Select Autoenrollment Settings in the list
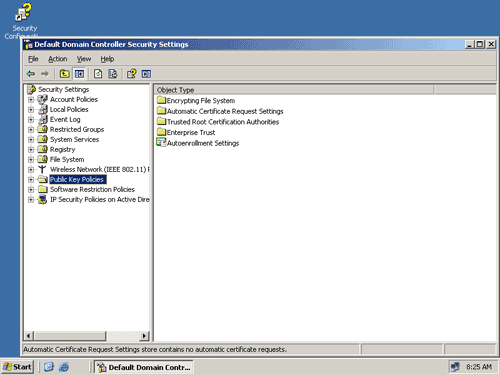 203,143
